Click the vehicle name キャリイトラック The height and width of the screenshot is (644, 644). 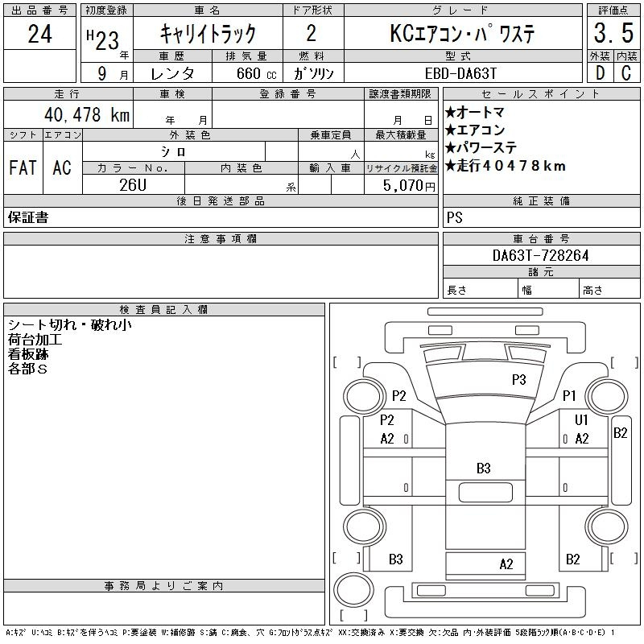pyautogui.click(x=208, y=33)
